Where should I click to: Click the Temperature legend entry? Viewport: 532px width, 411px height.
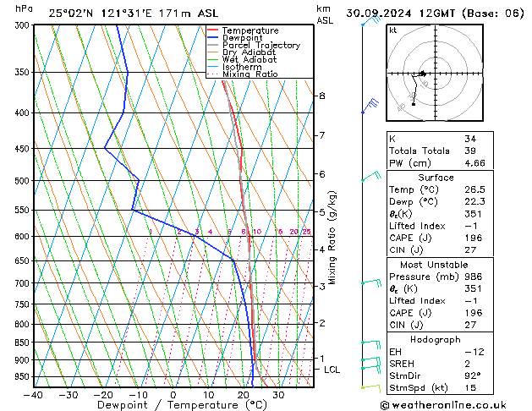250,30
